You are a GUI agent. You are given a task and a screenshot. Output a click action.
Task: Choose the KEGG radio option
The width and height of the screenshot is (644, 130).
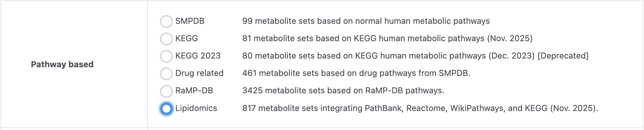(x=166, y=39)
